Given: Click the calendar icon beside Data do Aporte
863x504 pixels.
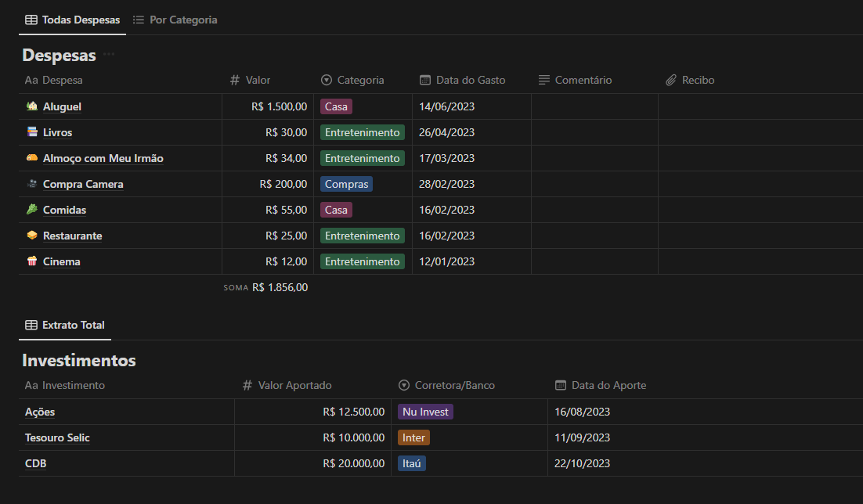Looking at the screenshot, I should [560, 386].
